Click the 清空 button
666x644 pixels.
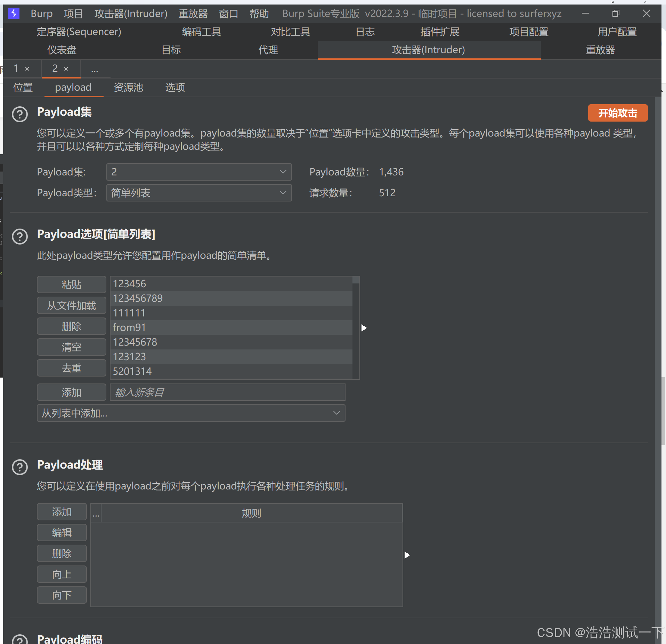[x=72, y=347]
